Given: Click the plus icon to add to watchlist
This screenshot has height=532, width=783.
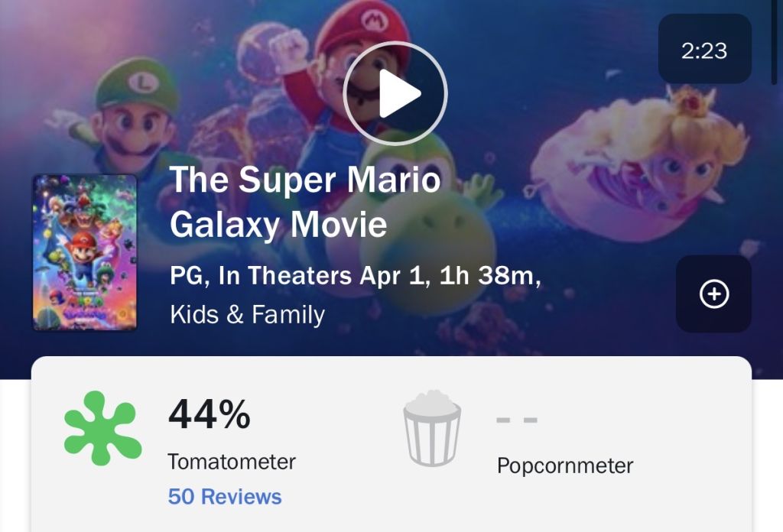Looking at the screenshot, I should tap(714, 294).
